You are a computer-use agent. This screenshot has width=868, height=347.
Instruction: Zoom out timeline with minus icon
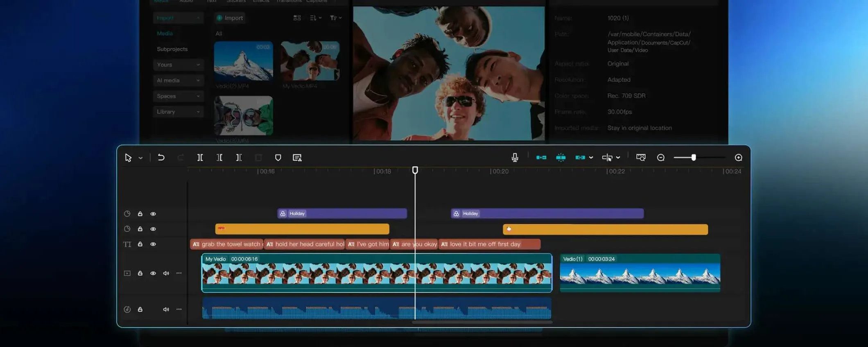click(660, 158)
